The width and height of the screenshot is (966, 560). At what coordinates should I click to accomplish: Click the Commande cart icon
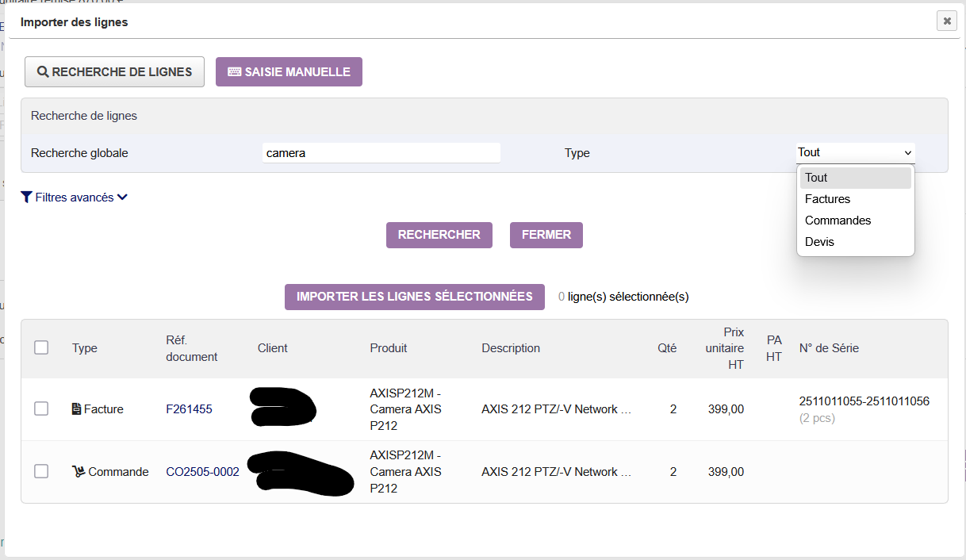[x=79, y=472]
